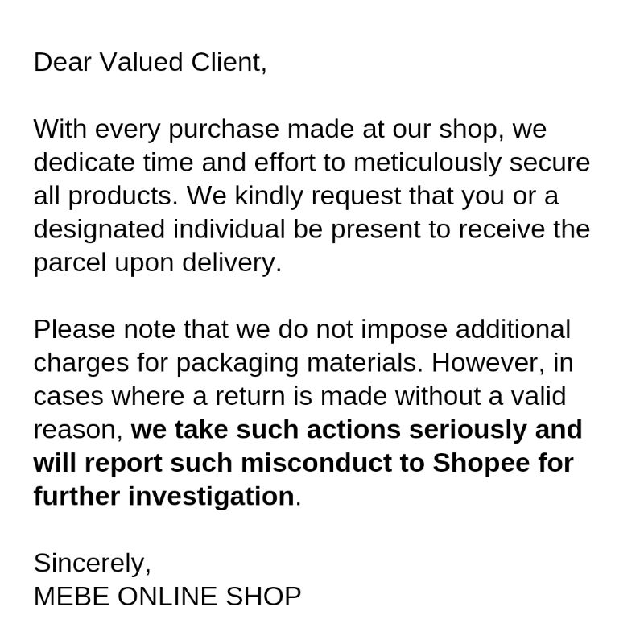Click the word 'reason,' before the bold text

[x=78, y=430]
